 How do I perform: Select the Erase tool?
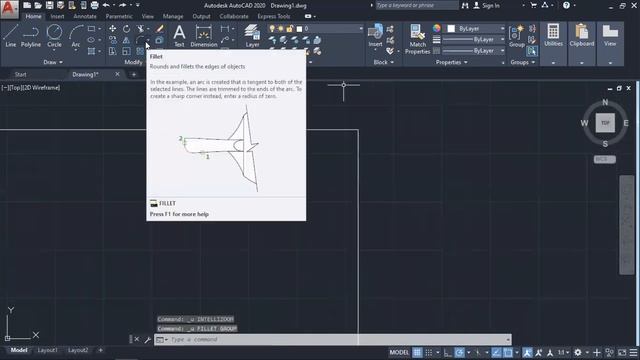coord(160,29)
